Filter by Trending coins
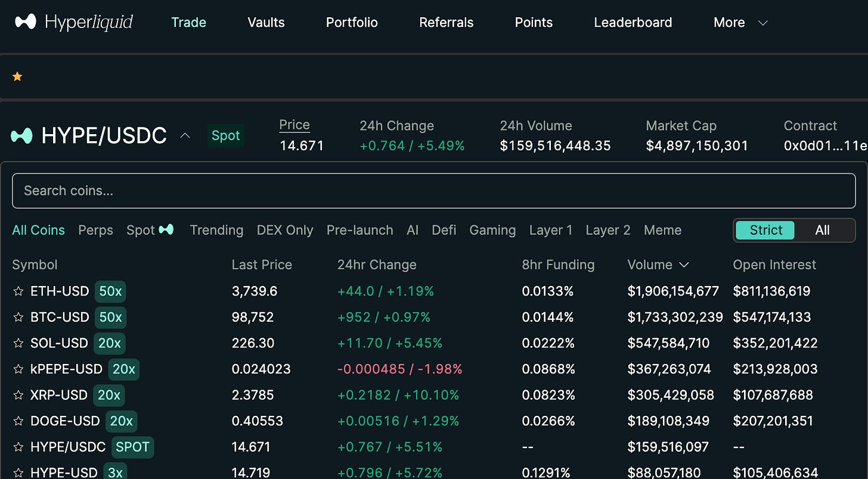 coord(216,230)
